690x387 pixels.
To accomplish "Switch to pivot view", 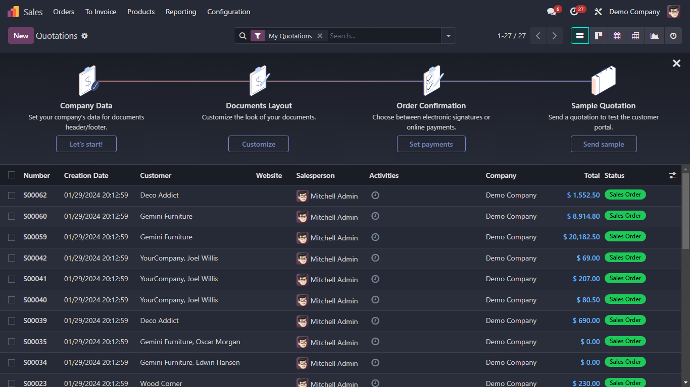I will (x=635, y=36).
